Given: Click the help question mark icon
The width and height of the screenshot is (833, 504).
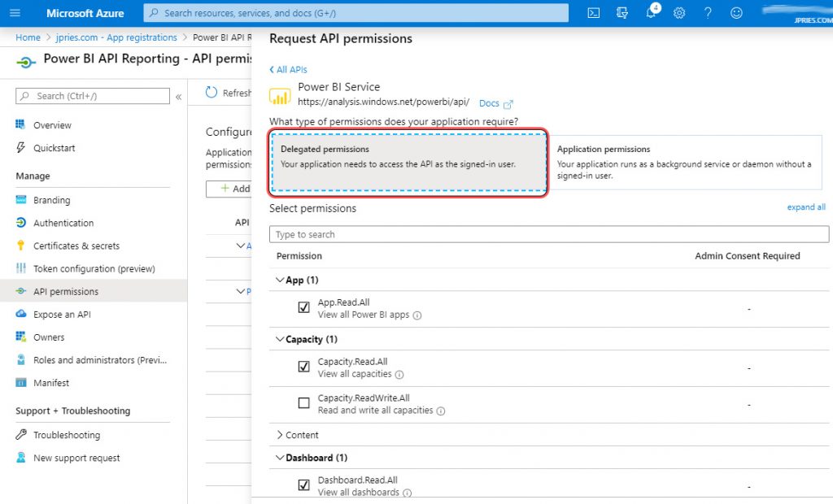Looking at the screenshot, I should [708, 13].
